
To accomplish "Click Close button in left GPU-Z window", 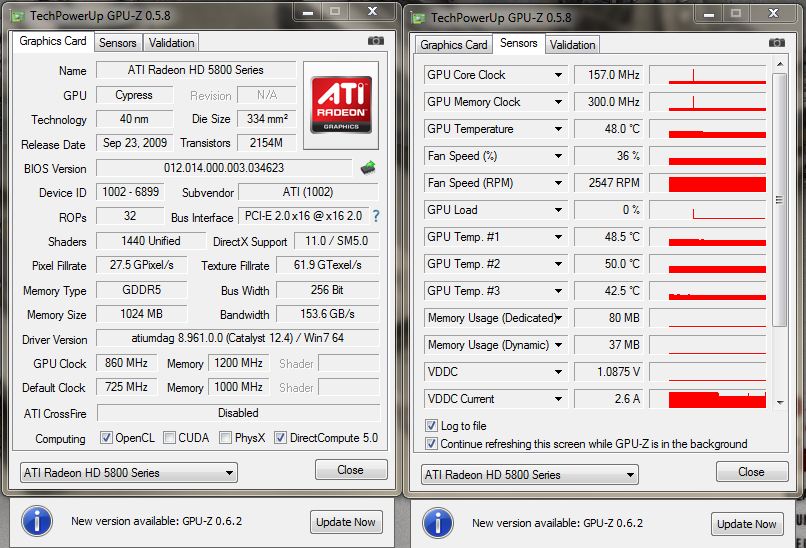I will point(351,470).
